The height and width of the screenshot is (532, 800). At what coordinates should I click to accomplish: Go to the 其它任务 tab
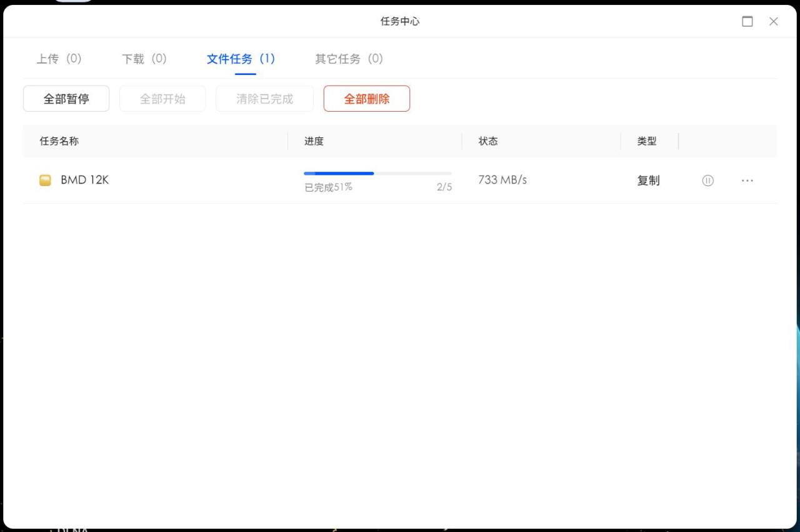pos(349,59)
